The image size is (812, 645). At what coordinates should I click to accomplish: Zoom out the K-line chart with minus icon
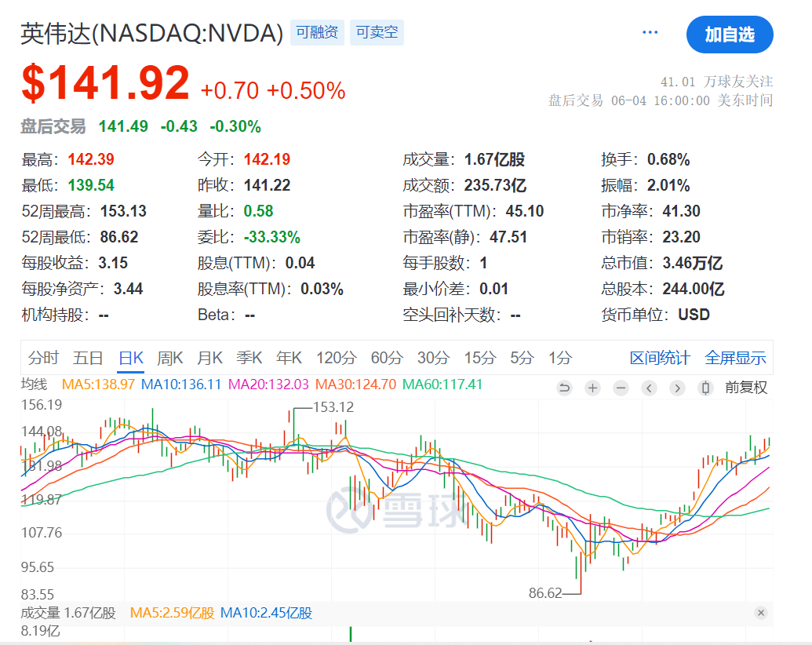click(x=621, y=388)
